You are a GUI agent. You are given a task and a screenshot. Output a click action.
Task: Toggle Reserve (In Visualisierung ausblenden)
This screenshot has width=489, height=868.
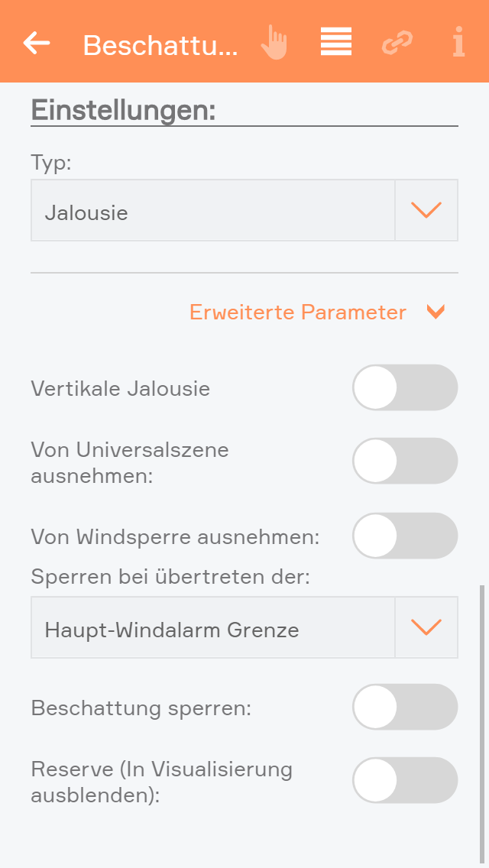[x=404, y=780]
